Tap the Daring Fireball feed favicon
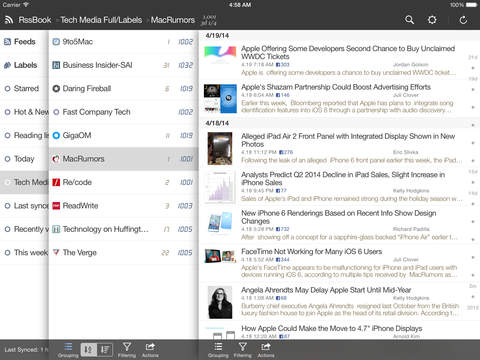Viewport: 480px width, 360px height. (56, 88)
